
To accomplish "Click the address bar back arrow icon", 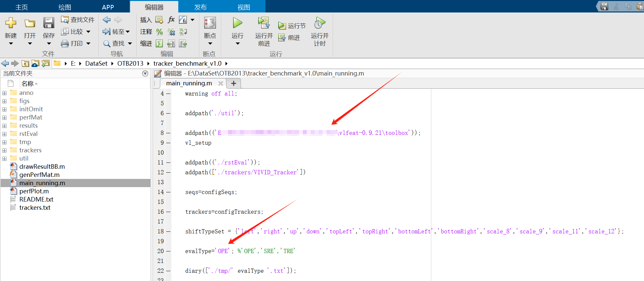I will [5, 63].
